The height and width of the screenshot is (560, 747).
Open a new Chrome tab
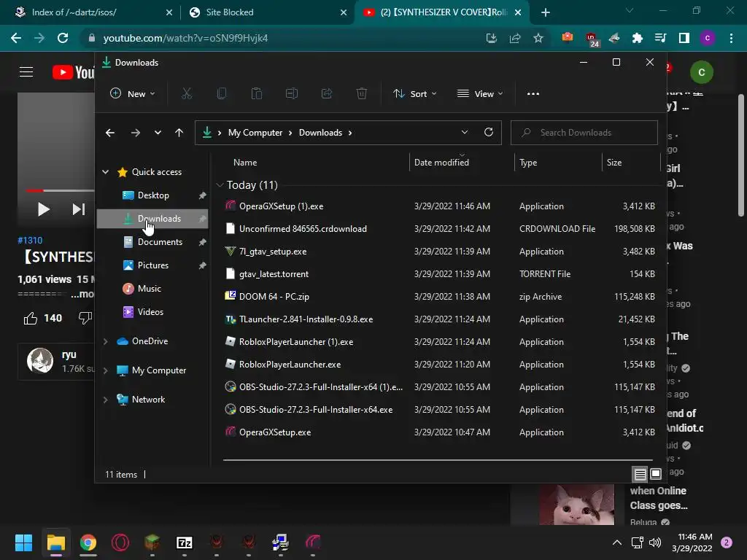546,12
